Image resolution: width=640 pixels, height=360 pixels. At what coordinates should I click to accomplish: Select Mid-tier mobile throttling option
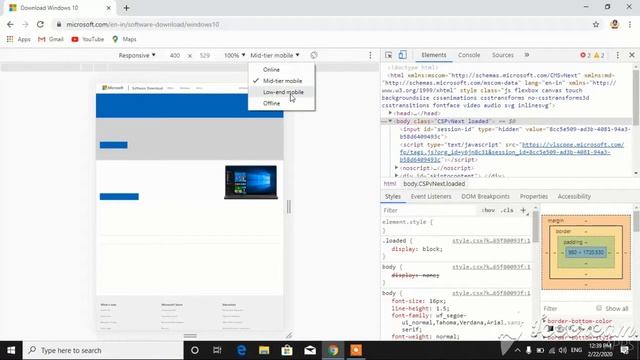pyautogui.click(x=282, y=81)
